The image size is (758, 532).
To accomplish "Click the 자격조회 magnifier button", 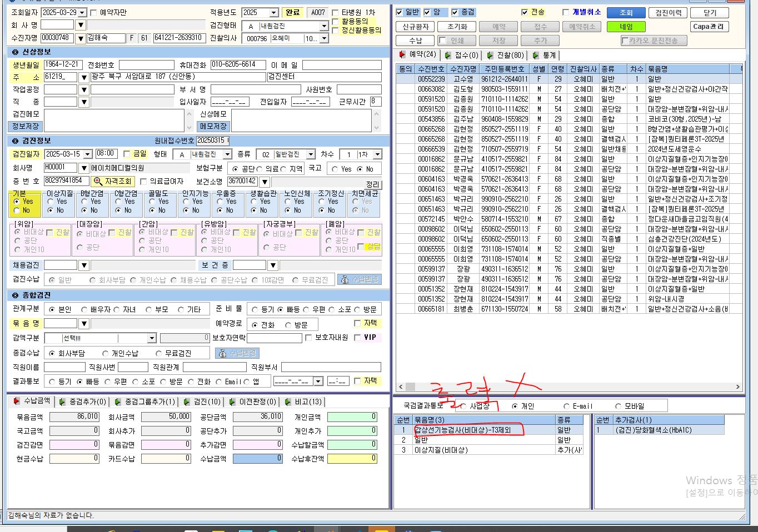I will pyautogui.click(x=113, y=181).
